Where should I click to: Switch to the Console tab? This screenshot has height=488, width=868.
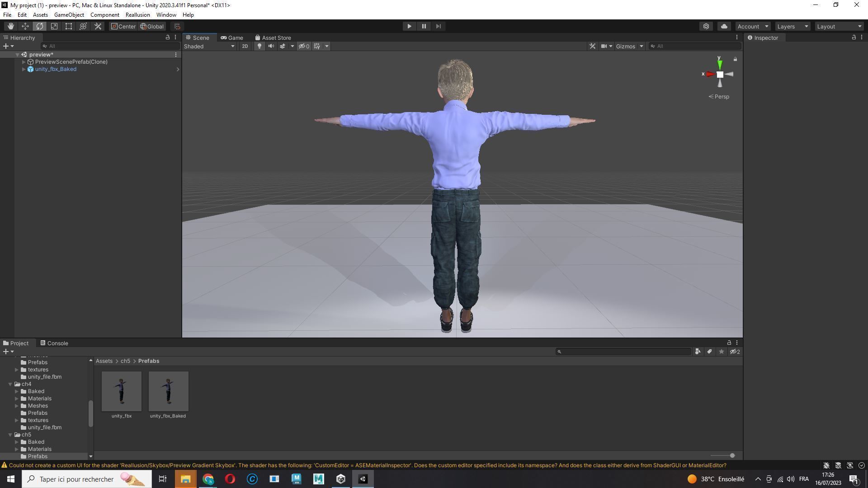tap(54, 343)
